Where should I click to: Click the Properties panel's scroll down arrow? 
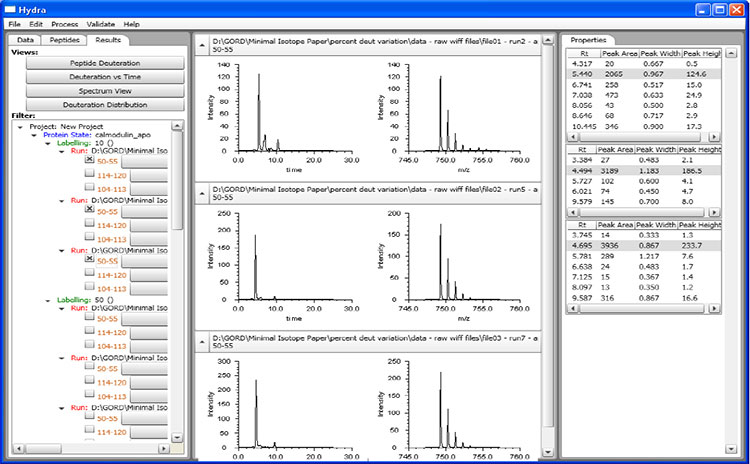pyautogui.click(x=731, y=449)
